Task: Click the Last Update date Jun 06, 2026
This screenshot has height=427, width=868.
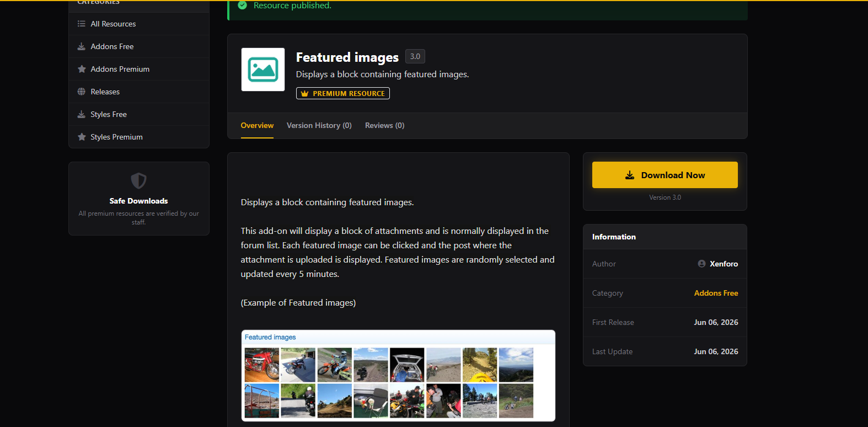Action: click(716, 351)
